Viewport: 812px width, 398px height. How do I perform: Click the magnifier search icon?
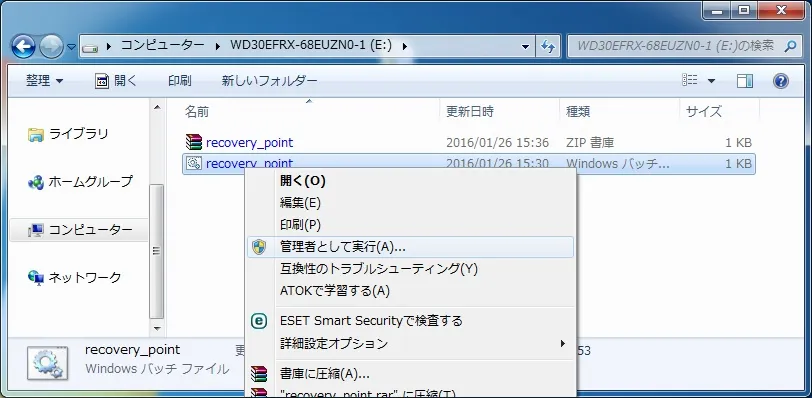(790, 46)
